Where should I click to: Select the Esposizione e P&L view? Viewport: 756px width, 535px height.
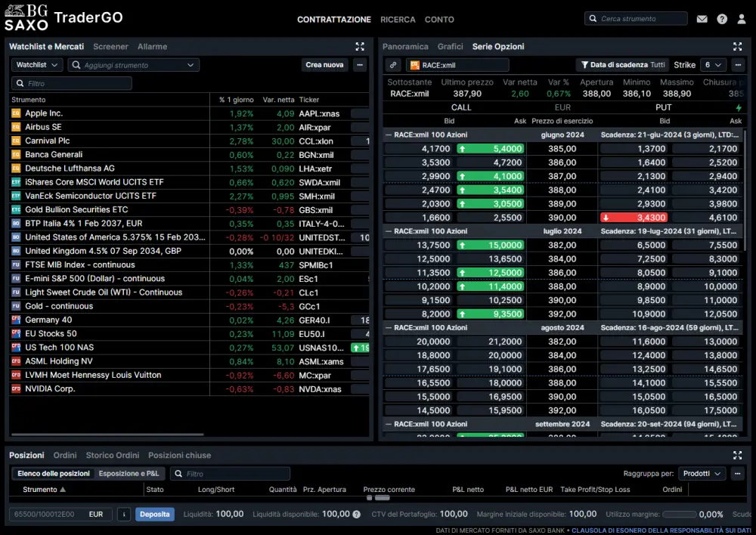[x=129, y=473]
